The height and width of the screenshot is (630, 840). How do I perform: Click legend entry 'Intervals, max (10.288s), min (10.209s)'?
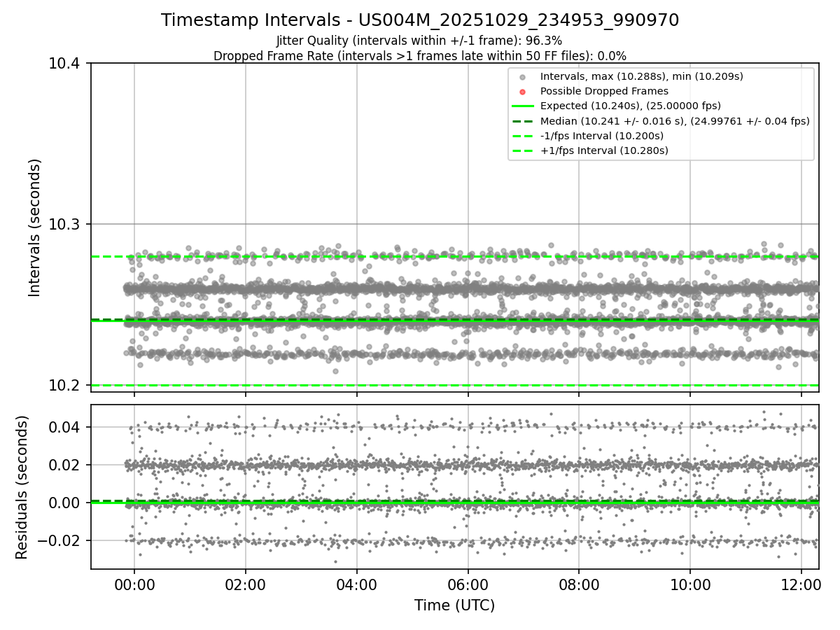pos(641,76)
